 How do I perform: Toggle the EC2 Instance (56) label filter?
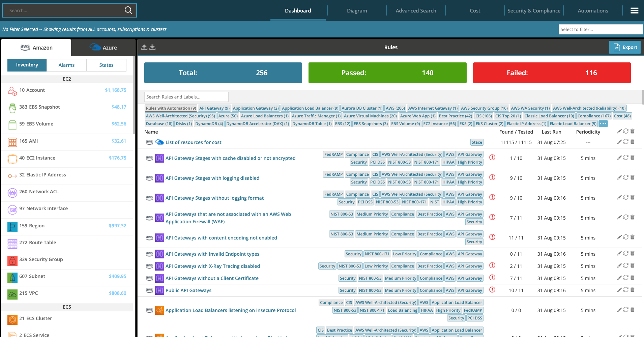[439, 124]
